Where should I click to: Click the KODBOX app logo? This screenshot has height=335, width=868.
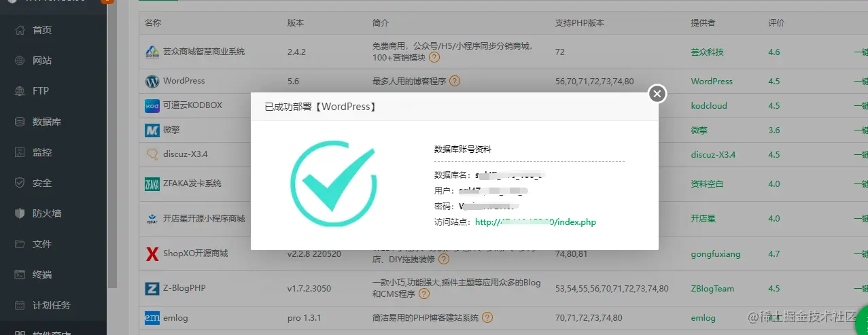pos(152,105)
